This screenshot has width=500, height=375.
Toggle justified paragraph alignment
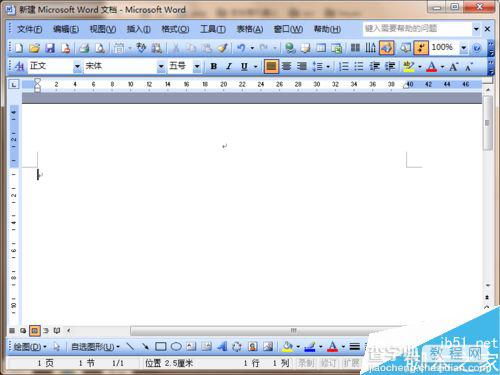(x=271, y=66)
